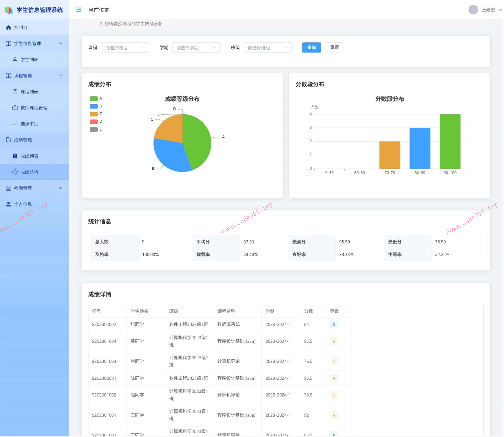Click the blue 查询 button
This screenshot has width=504, height=437.
pos(311,48)
